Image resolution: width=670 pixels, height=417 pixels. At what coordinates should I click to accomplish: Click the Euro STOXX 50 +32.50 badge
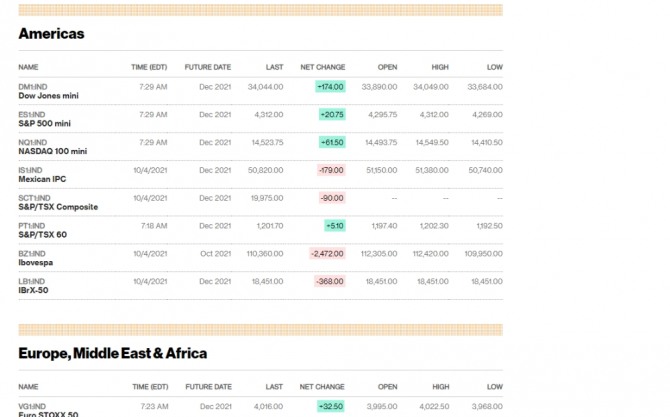point(331,407)
